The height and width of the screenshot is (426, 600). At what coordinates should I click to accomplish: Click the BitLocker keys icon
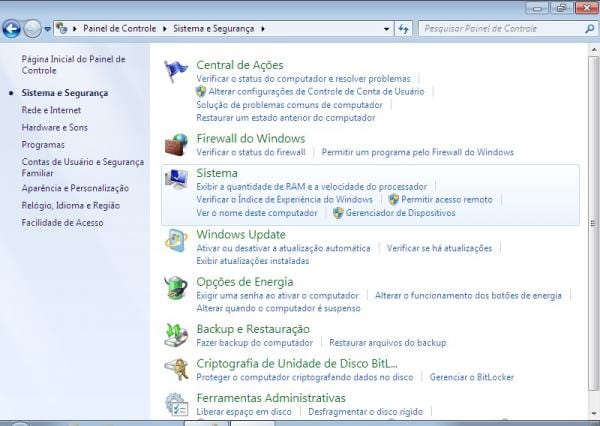coord(176,369)
